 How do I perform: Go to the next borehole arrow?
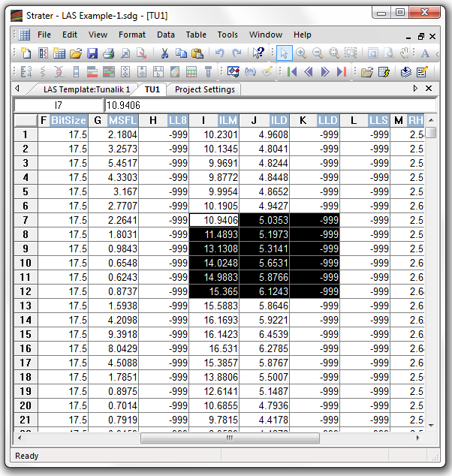(325, 72)
